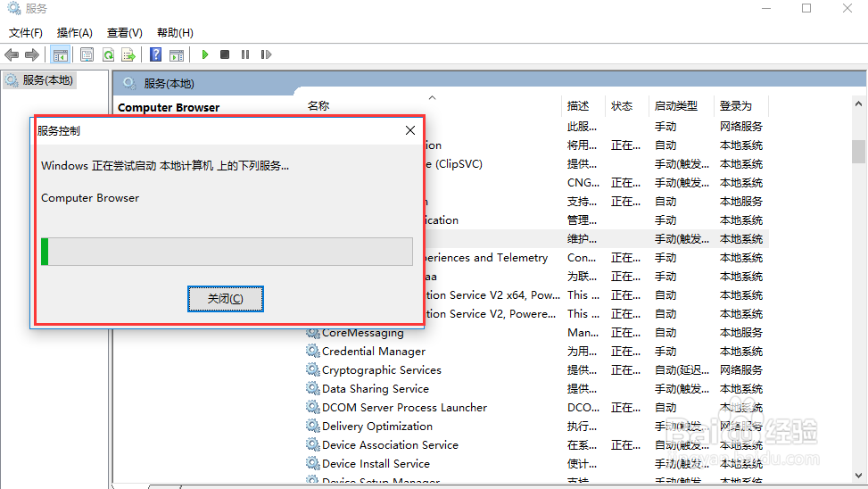
Task: Click the Forward arrow toolbar icon
Action: [x=32, y=54]
